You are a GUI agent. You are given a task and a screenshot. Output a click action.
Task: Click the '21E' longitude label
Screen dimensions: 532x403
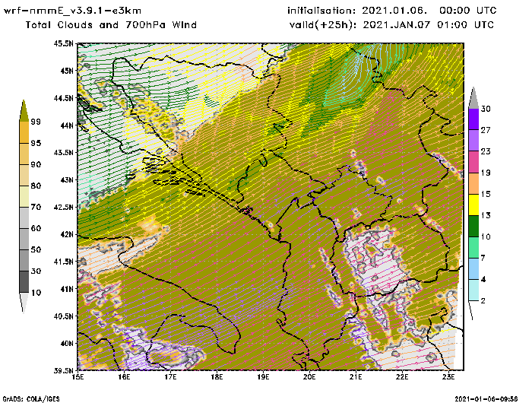[x=356, y=377]
